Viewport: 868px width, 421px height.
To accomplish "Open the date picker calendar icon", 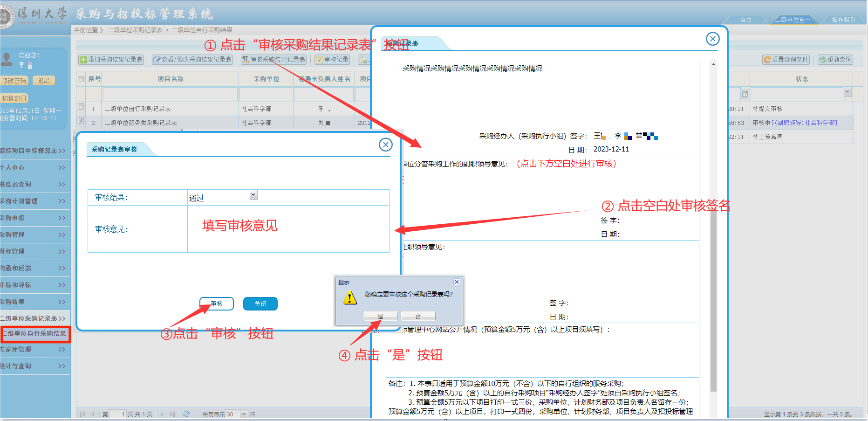I will (745, 94).
